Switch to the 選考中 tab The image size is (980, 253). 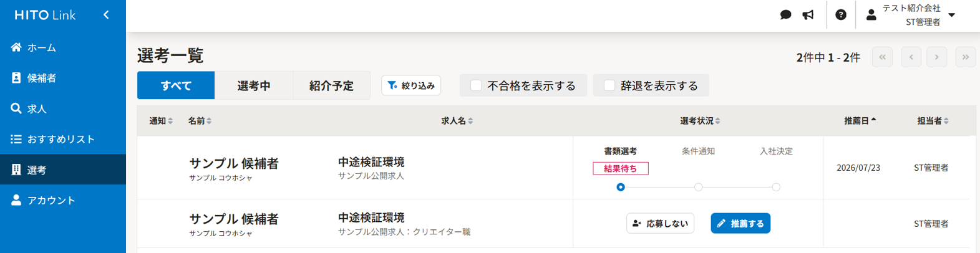[254, 85]
